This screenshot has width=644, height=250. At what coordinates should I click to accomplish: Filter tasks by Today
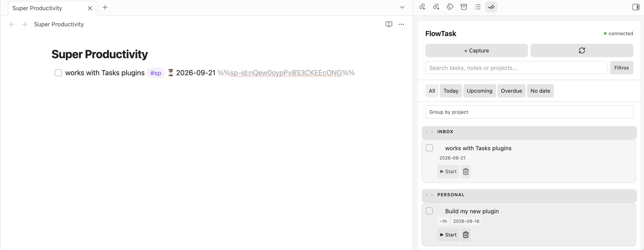point(451,91)
